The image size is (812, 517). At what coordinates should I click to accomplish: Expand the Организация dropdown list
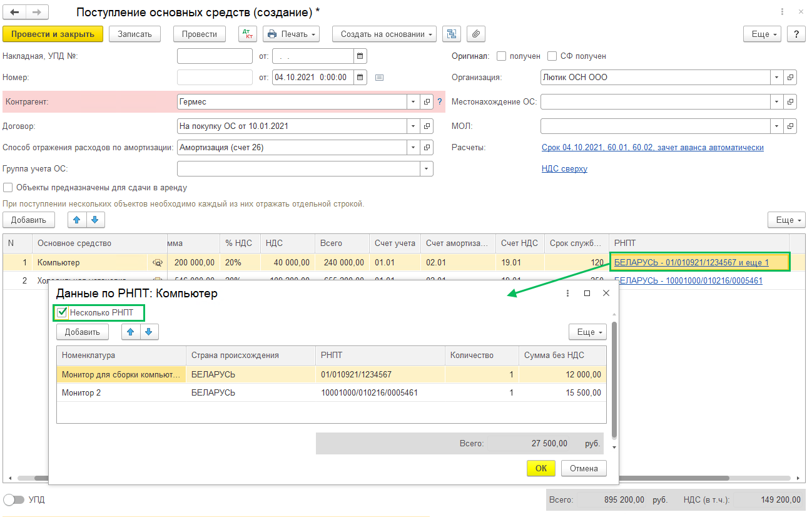click(776, 78)
